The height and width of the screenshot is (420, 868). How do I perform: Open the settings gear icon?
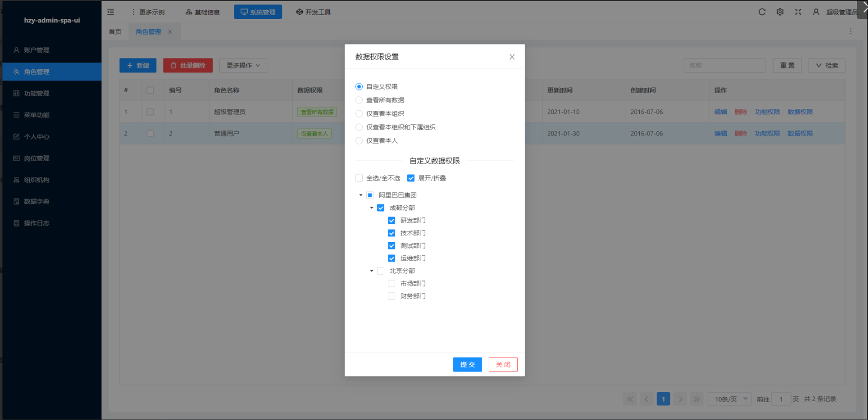coord(780,12)
